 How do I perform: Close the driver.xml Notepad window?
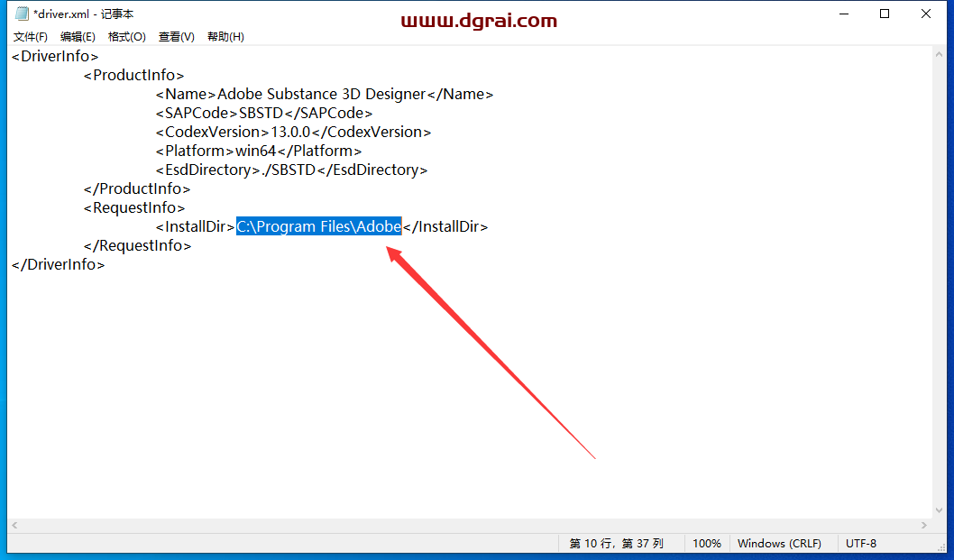pyautogui.click(x=926, y=14)
